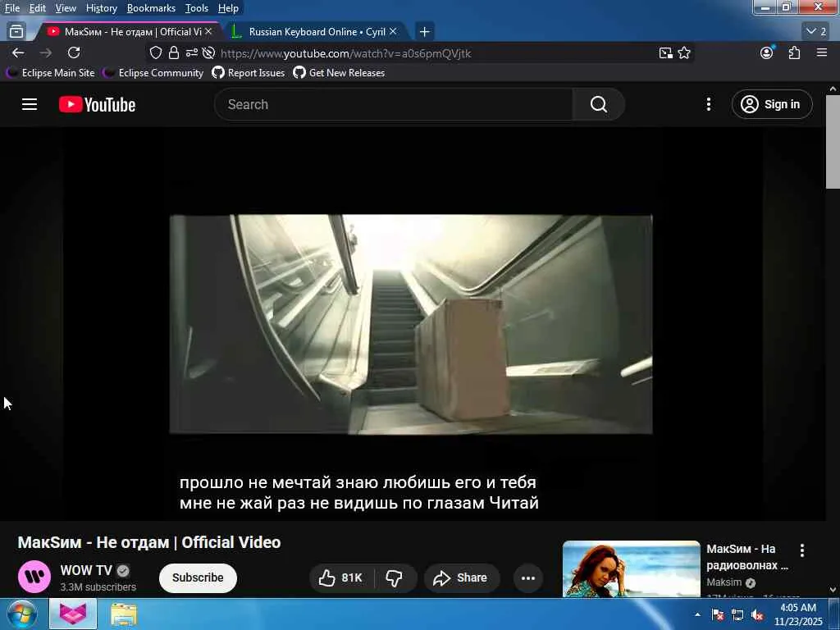Image resolution: width=840 pixels, height=630 pixels.
Task: Open the site permissions icon in address bar
Action: pyautogui.click(x=191, y=53)
